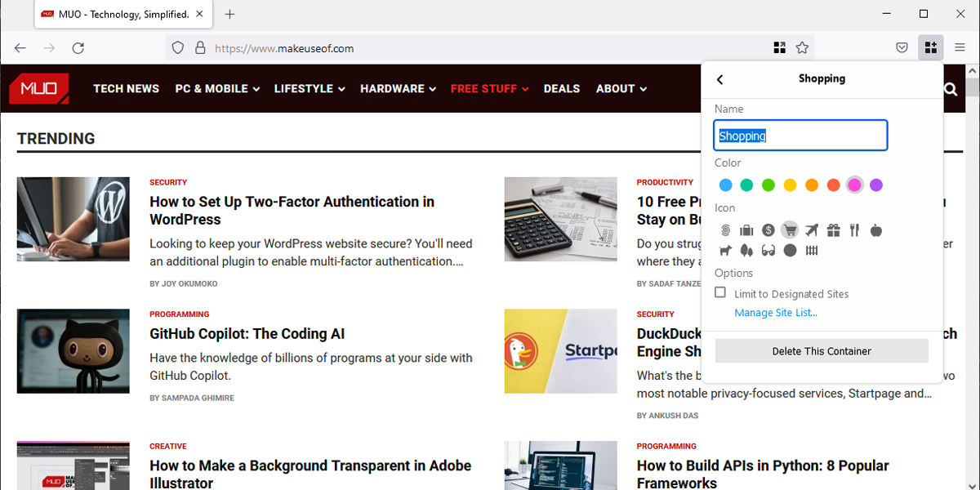
Task: Choose the turquoise container color
Action: 746,185
